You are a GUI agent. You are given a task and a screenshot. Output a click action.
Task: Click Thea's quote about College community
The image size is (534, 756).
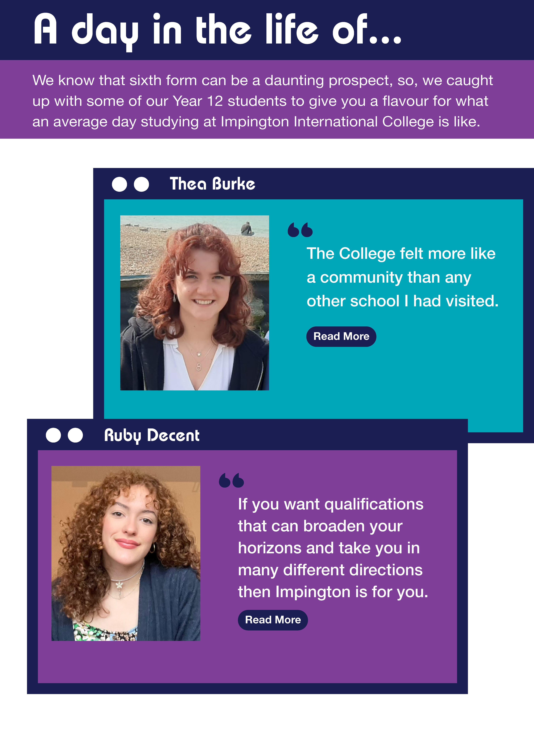(x=402, y=277)
